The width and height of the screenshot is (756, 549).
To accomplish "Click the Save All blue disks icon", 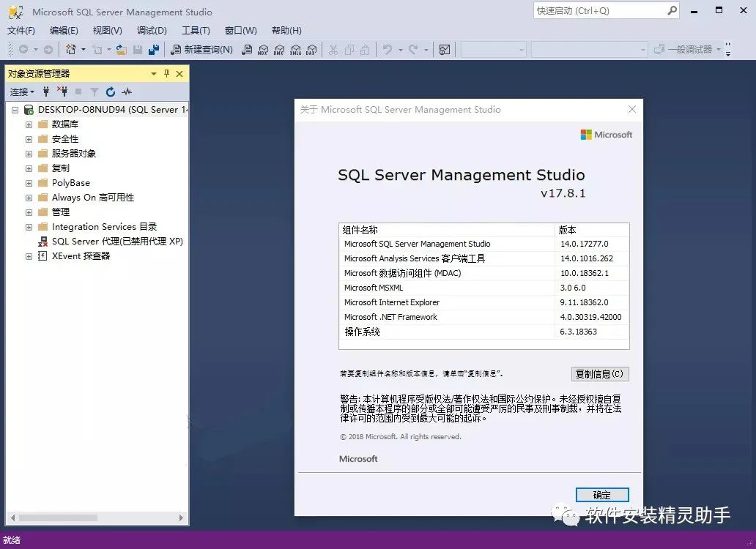I will pyautogui.click(x=154, y=50).
